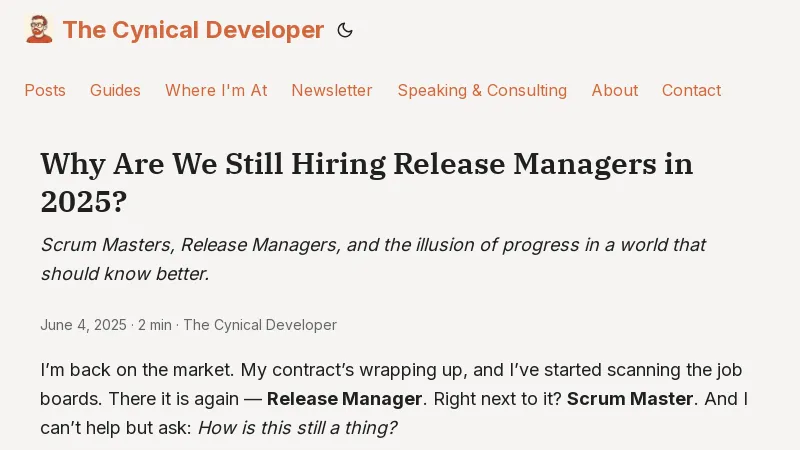Click the bold Scrum Master text in paragraph
Screen dimensions: 800x450
pos(630,399)
